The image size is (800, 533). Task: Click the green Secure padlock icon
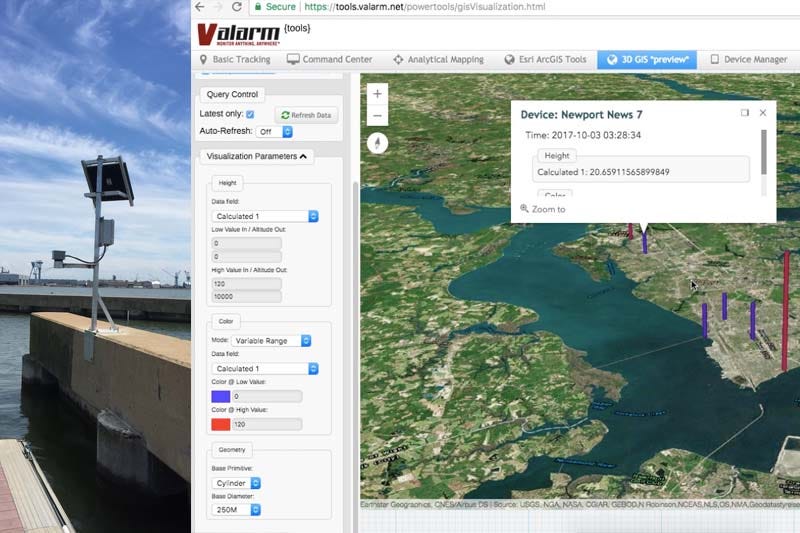258,7
